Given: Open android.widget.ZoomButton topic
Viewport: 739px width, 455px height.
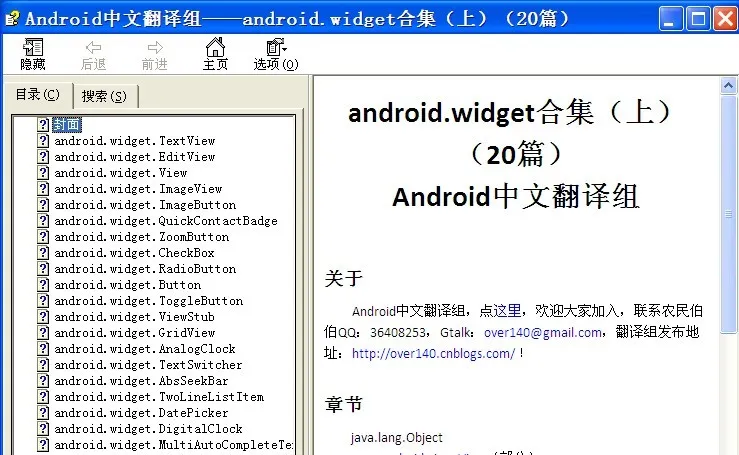Looking at the screenshot, I should [142, 237].
